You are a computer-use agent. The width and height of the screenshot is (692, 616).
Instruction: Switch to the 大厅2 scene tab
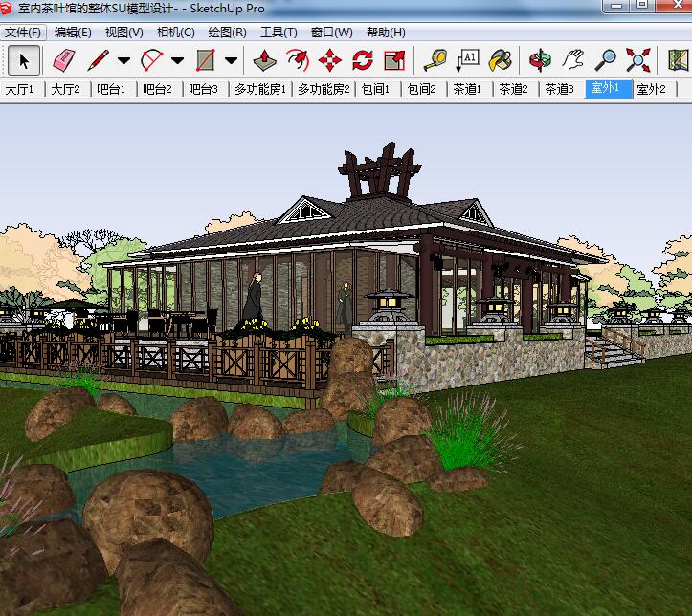(65, 89)
